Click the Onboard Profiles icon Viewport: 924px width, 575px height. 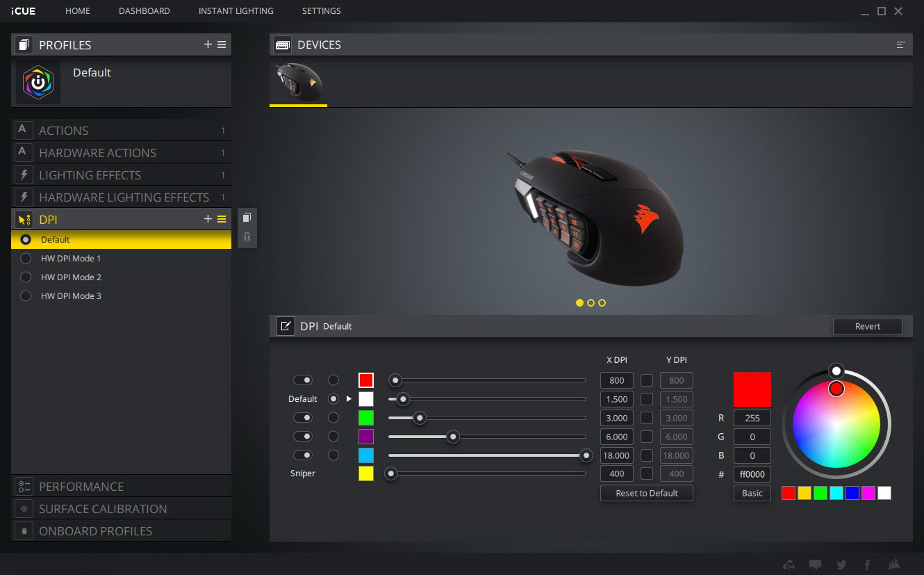coord(24,531)
